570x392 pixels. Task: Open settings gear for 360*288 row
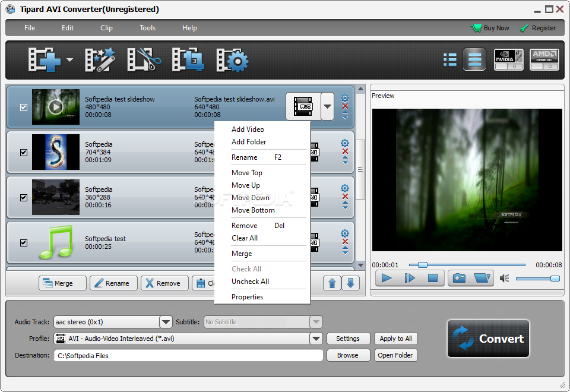tap(345, 188)
